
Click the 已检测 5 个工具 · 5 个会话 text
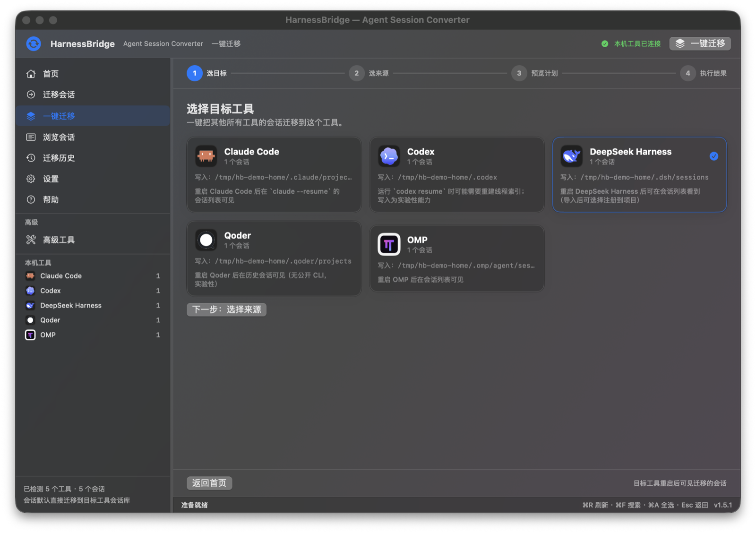tap(64, 489)
